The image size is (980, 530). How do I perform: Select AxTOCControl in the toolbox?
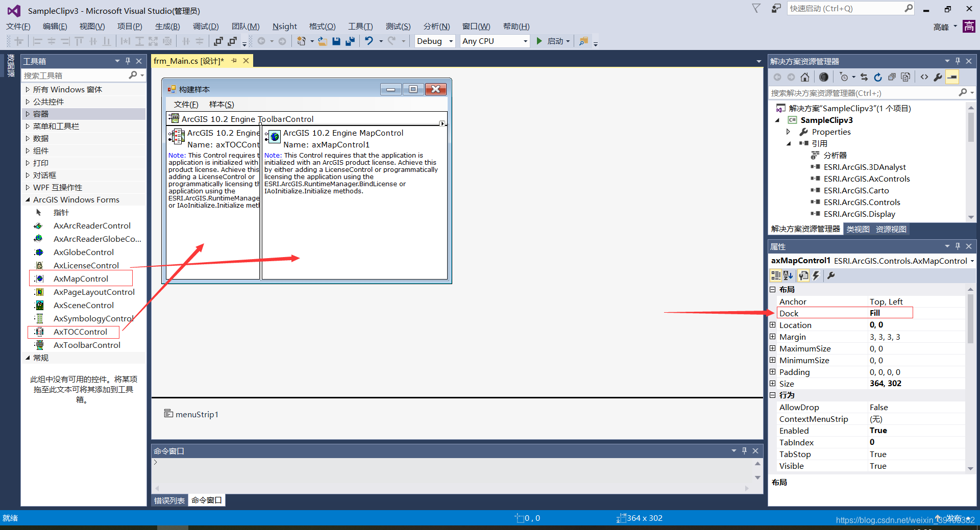[80, 332]
